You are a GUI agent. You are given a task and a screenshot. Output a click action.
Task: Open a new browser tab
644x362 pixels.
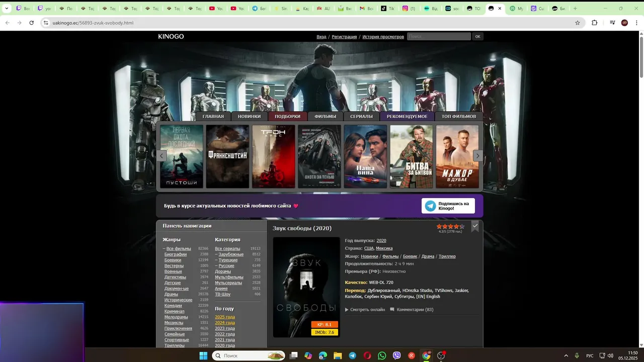[575, 9]
